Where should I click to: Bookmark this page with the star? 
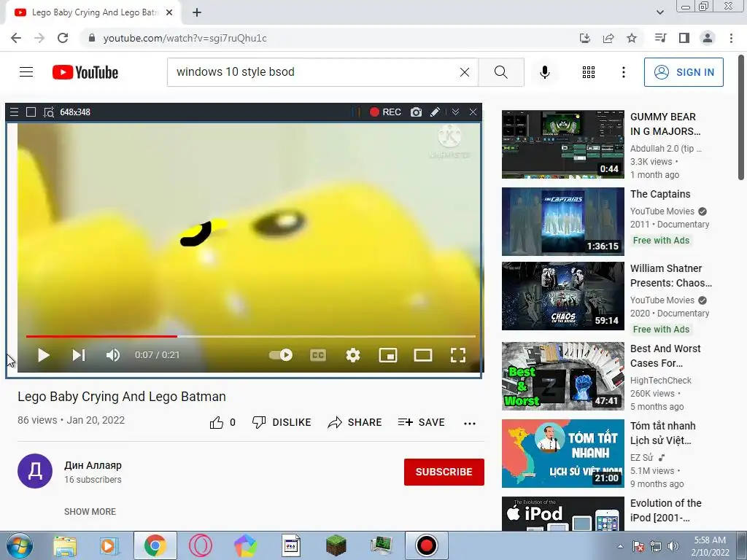632,38
